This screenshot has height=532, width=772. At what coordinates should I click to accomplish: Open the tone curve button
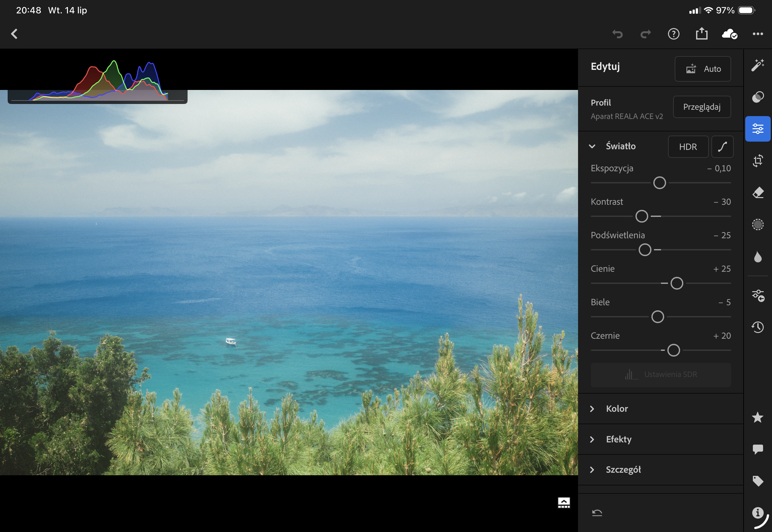click(x=722, y=147)
